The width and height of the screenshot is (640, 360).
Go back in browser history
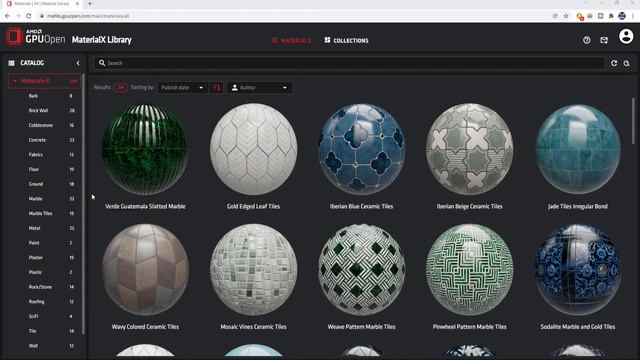7,16
